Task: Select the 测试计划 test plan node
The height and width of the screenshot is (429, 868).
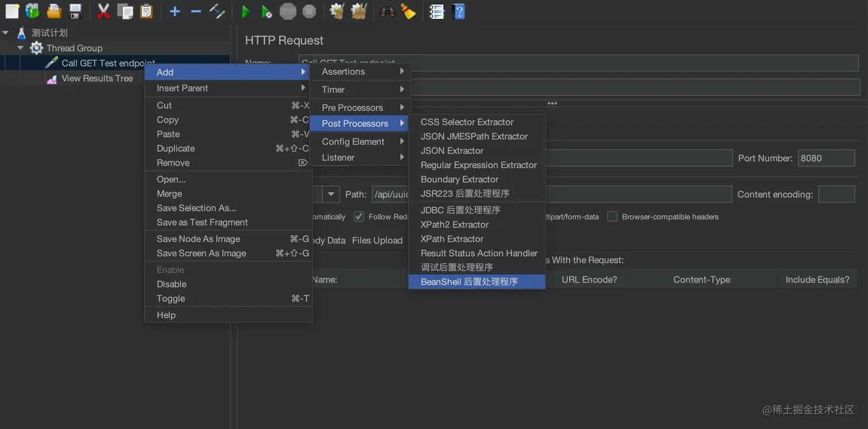Action: pos(49,33)
